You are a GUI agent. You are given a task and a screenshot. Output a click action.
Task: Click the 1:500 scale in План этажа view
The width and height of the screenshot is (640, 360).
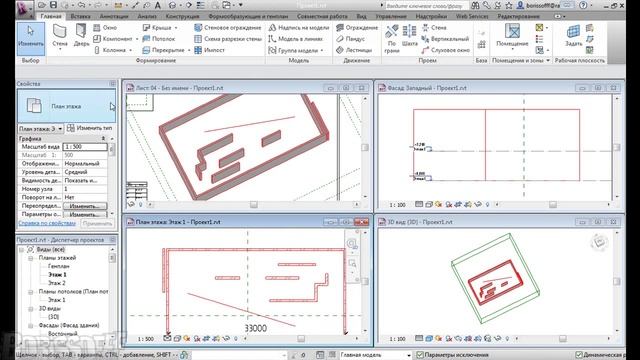(146, 339)
